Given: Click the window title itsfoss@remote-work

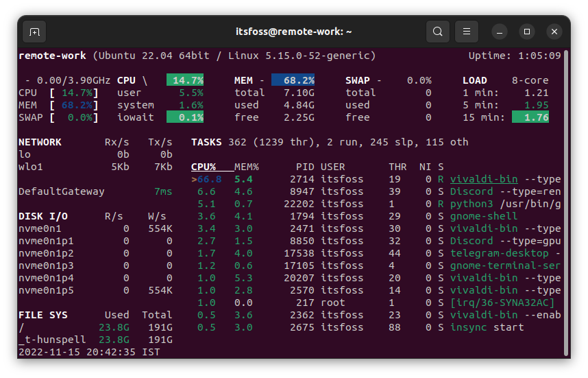Looking at the screenshot, I should click(x=293, y=32).
